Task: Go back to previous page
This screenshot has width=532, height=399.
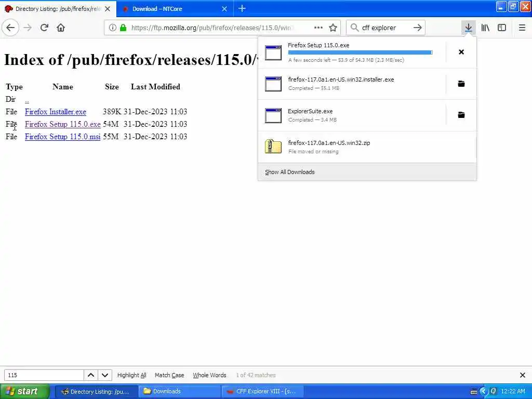Action: click(x=10, y=28)
